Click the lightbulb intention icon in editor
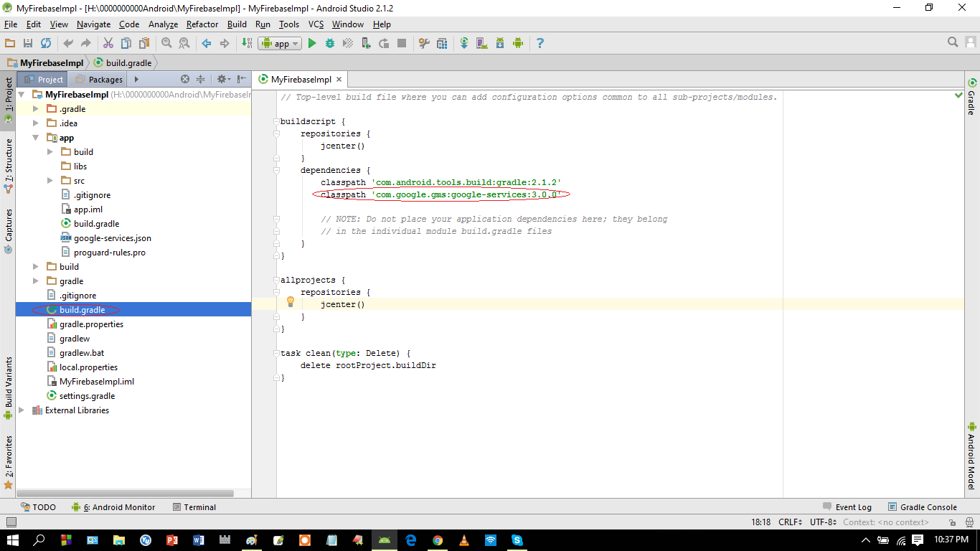The height and width of the screenshot is (551, 980). [291, 302]
